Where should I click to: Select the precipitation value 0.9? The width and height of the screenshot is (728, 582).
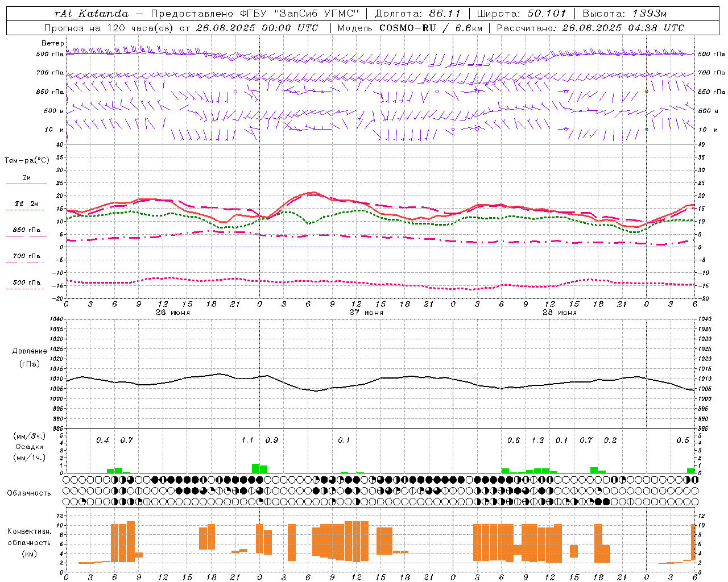point(272,440)
